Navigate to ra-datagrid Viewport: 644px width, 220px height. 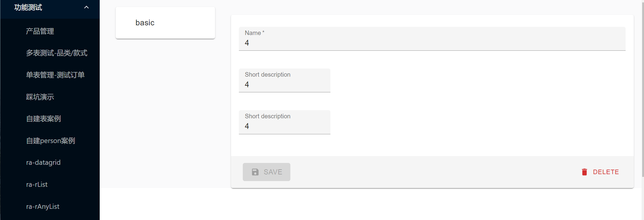(x=43, y=162)
